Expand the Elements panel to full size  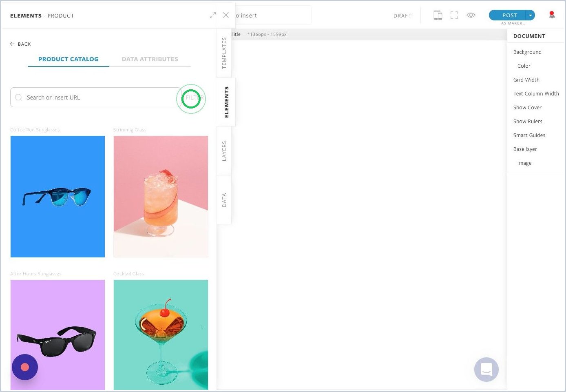pos(212,16)
